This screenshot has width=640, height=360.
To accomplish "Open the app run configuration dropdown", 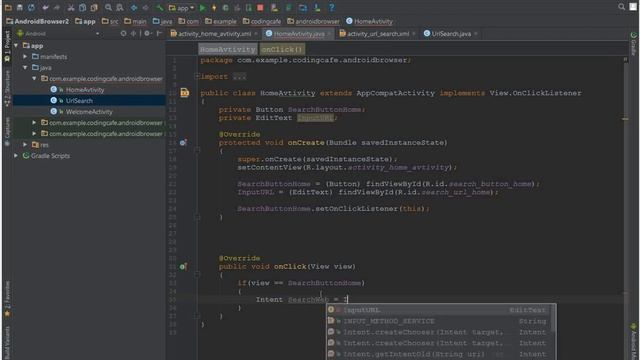I will (x=181, y=7).
